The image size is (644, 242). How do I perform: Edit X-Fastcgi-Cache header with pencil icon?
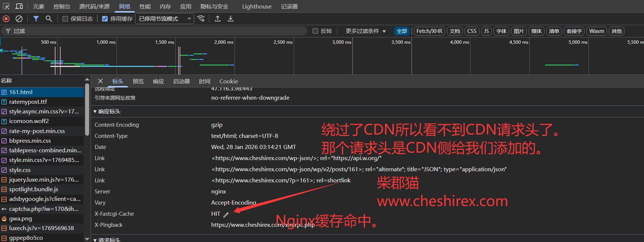pyautogui.click(x=226, y=215)
